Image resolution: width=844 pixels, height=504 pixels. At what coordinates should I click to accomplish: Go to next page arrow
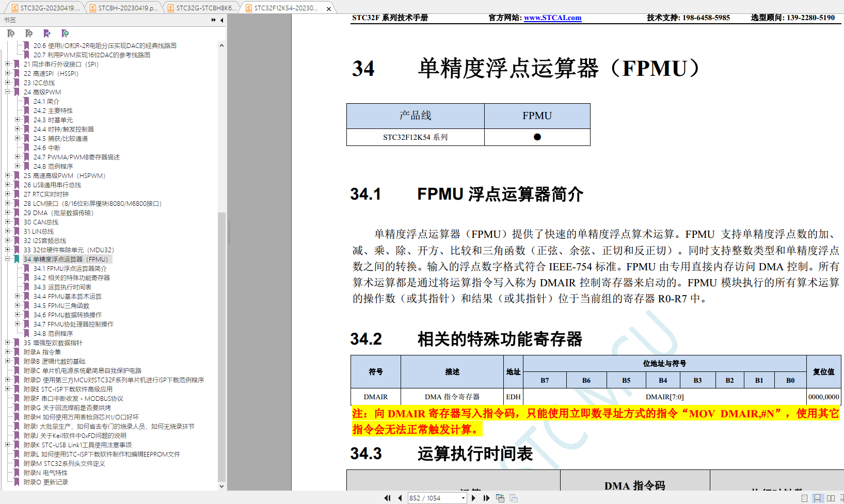473,498
